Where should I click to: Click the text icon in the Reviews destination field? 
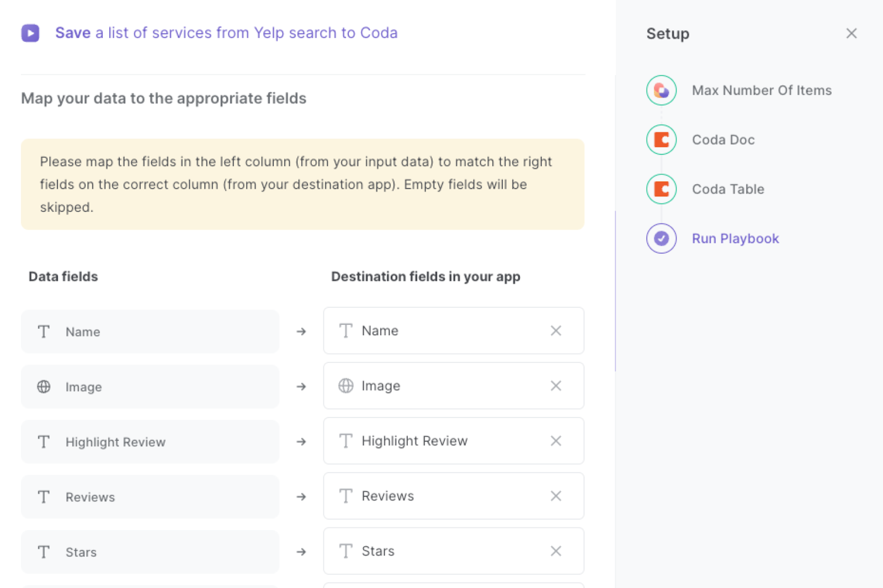coord(346,496)
